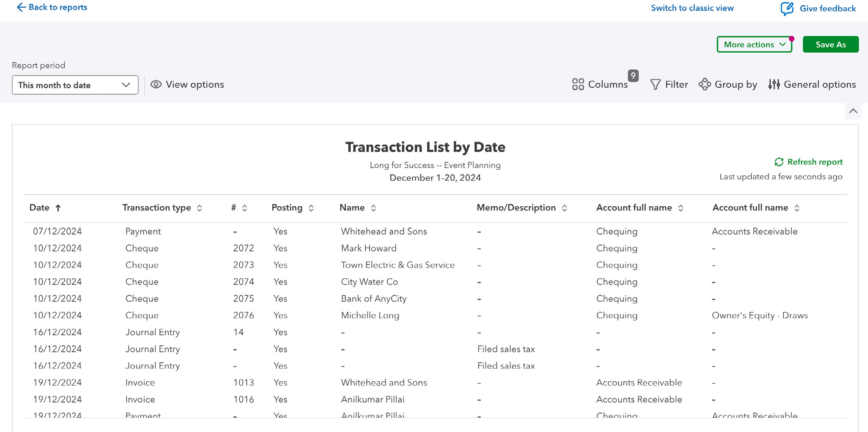
Task: Open Give feedback link
Action: point(828,8)
